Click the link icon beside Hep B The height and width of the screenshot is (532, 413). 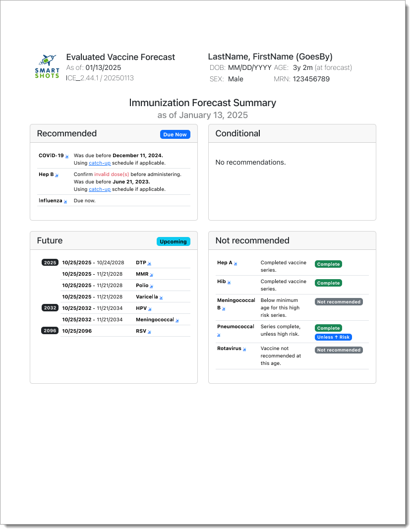57,175
